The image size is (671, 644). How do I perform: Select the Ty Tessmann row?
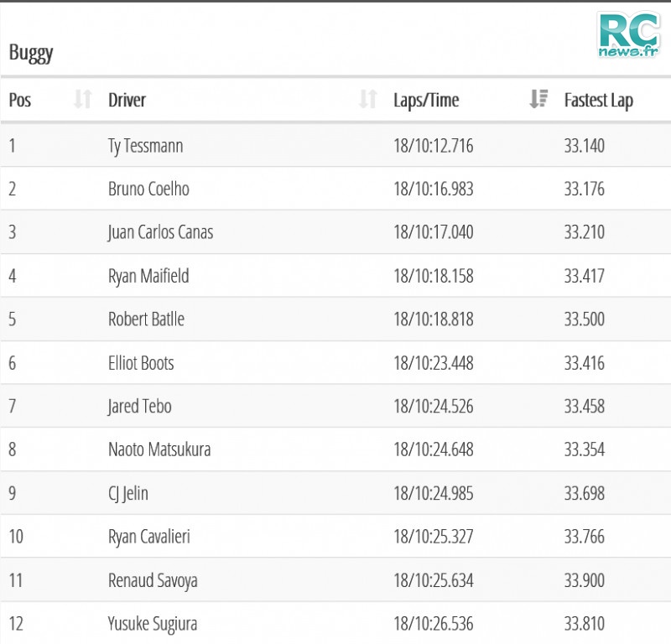tap(335, 146)
